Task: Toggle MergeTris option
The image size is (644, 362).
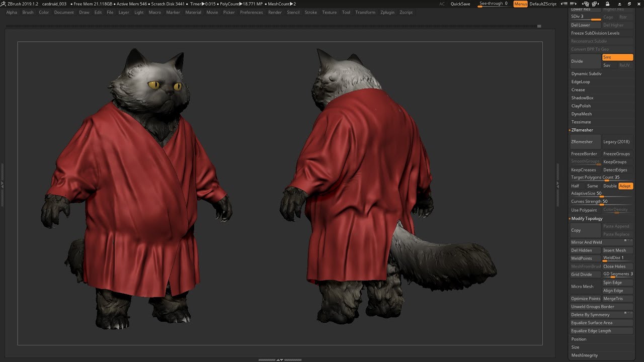Action: pyautogui.click(x=617, y=299)
